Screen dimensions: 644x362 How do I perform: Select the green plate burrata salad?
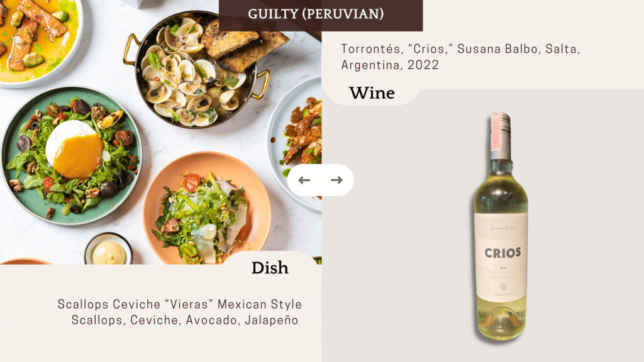pyautogui.click(x=72, y=156)
